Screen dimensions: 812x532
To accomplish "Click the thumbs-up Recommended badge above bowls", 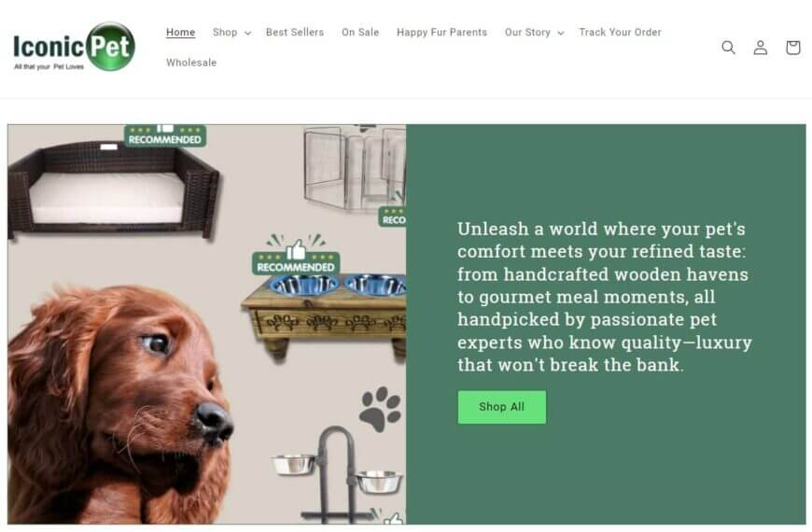I will click(x=296, y=255).
